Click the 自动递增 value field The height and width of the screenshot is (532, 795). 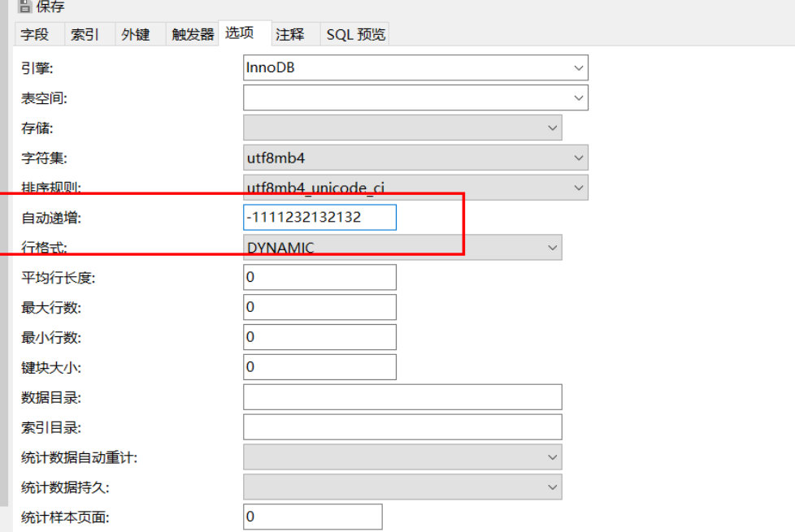point(319,218)
